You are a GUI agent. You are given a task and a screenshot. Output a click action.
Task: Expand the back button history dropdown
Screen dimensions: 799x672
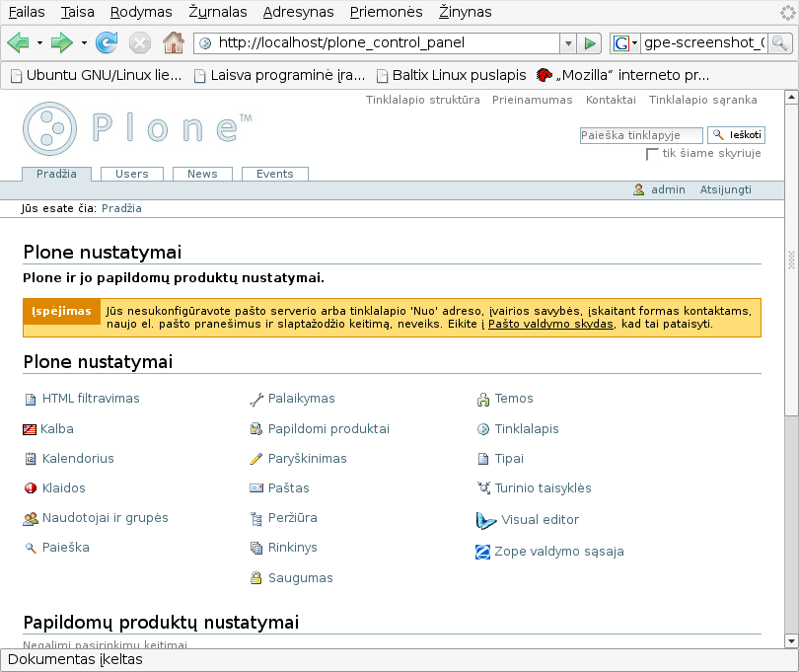[x=39, y=43]
